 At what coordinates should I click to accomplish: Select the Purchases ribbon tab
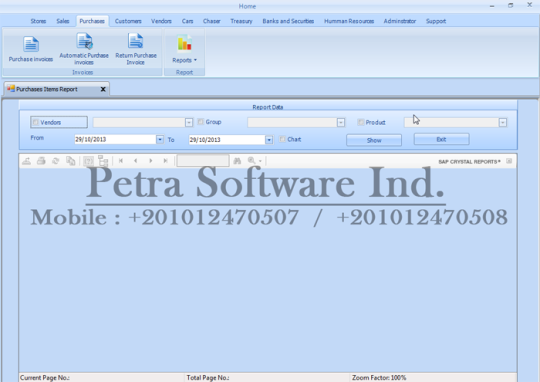point(92,21)
